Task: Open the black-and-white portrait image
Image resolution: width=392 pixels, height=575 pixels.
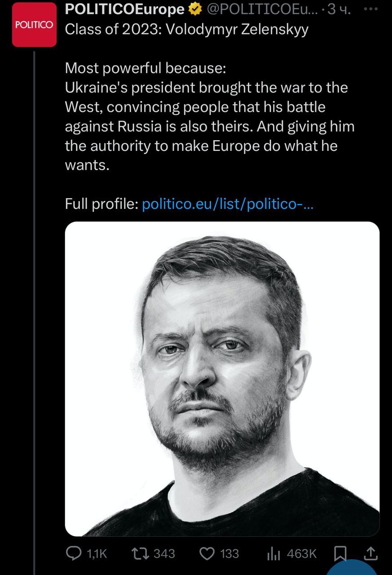Action: pos(222,379)
